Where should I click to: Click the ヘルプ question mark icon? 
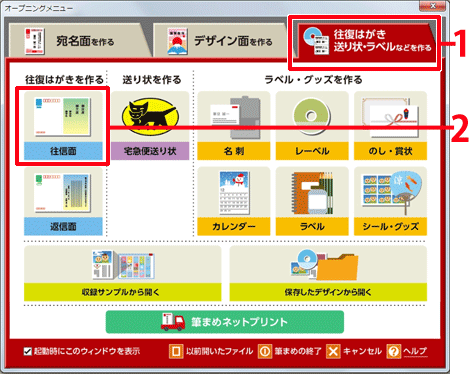pos(394,351)
